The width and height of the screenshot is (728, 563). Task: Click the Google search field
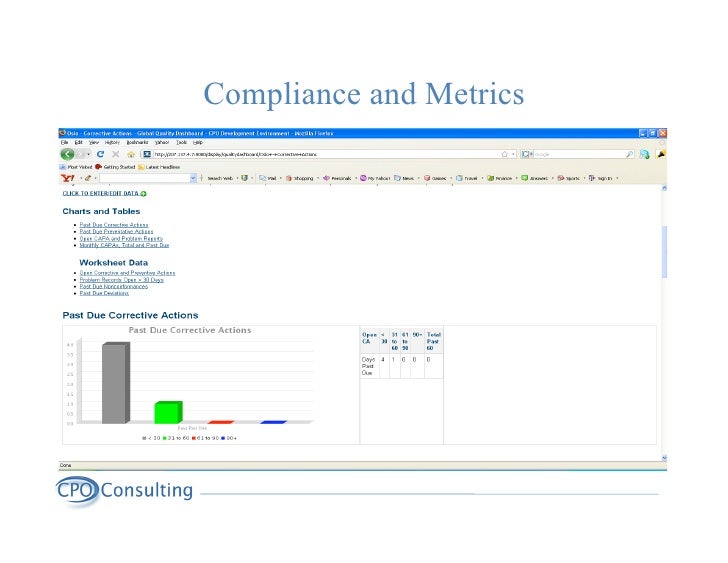[579, 154]
